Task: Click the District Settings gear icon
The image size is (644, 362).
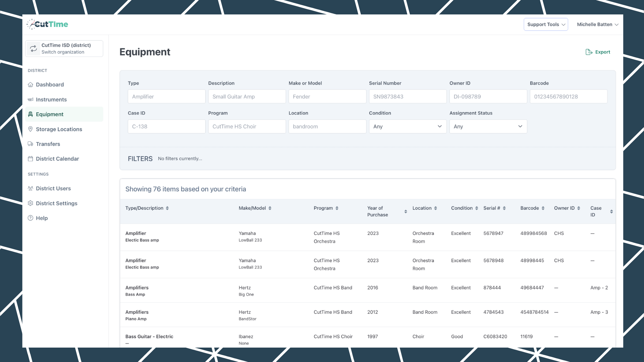Action: pyautogui.click(x=31, y=203)
